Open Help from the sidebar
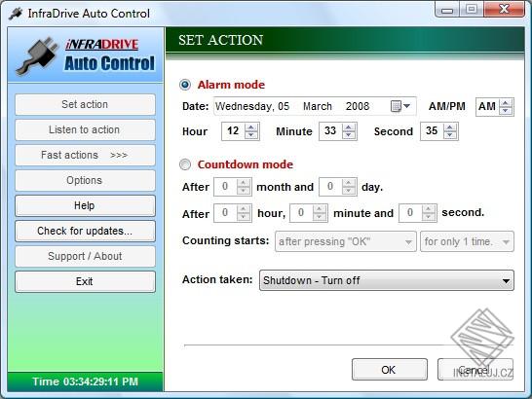Screen dimensions: 532x399 (x=85, y=205)
